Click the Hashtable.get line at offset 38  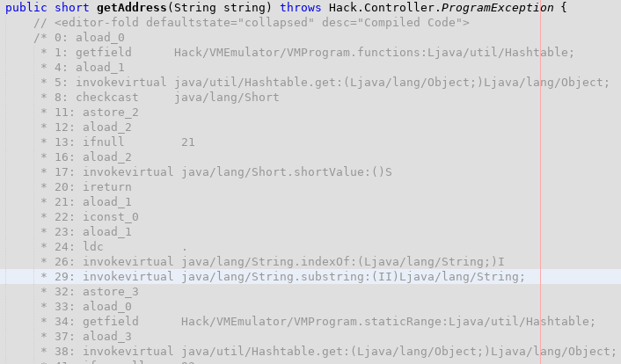click(328, 352)
